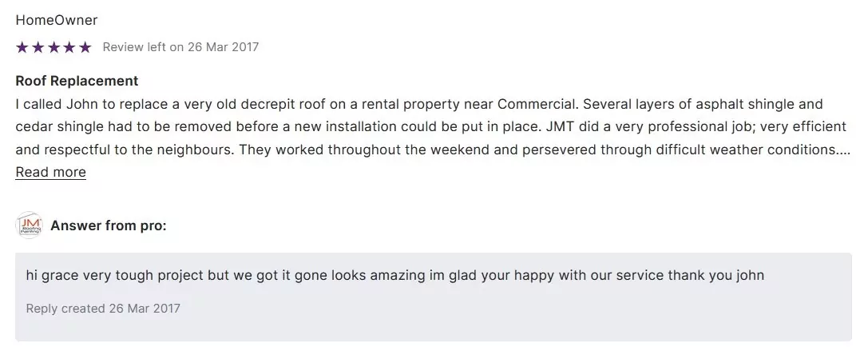Click the 'Reply created 26 Mar 2017' timestamp
This screenshot has width=868, height=359.
point(103,309)
